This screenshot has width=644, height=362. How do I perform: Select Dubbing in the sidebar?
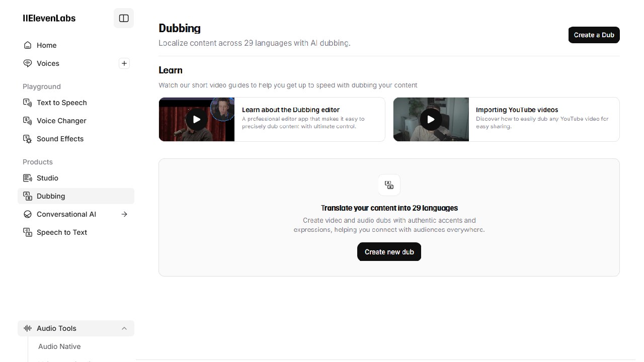tap(76, 196)
